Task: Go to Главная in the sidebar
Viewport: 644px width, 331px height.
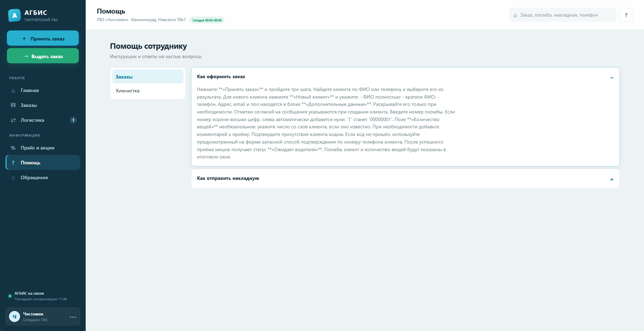Action: 43,91
